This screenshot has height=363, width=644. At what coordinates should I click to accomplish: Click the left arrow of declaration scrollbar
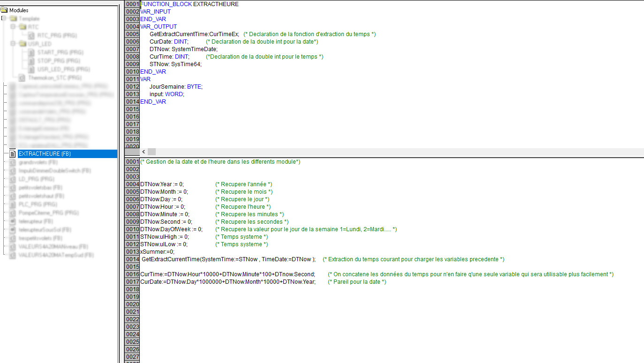pyautogui.click(x=144, y=151)
